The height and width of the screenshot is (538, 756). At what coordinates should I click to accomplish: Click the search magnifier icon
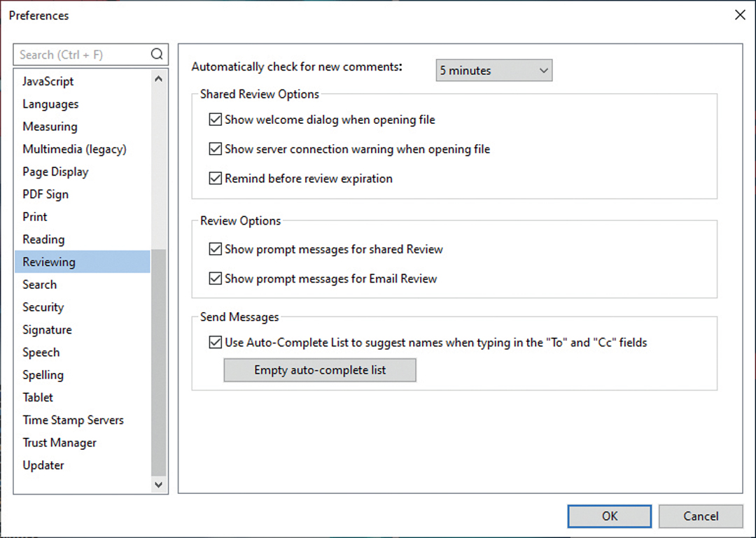[157, 55]
